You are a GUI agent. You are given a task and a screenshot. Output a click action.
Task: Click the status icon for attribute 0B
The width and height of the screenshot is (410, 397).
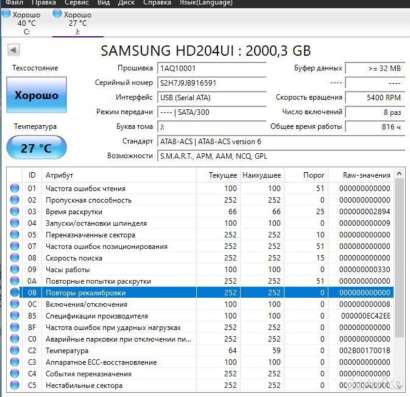[14, 293]
